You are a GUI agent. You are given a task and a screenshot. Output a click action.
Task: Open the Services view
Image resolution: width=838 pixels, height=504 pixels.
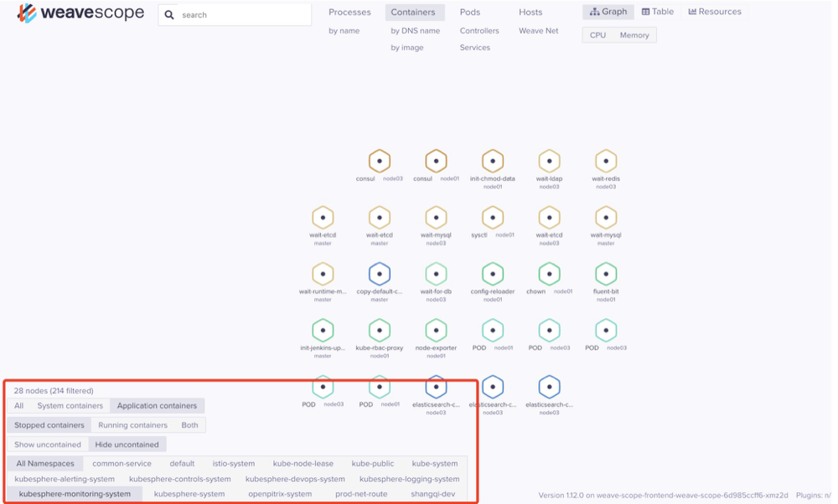click(x=475, y=48)
